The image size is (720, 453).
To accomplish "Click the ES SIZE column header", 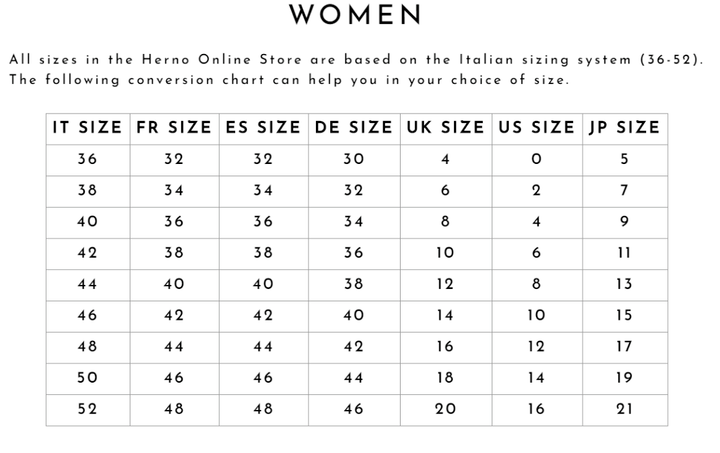I will pyautogui.click(x=262, y=127).
